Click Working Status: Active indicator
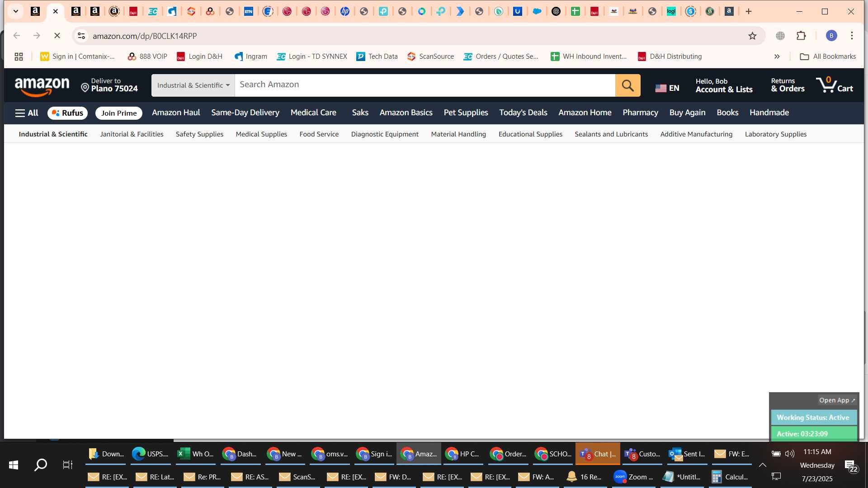The image size is (868, 488). 813,418
